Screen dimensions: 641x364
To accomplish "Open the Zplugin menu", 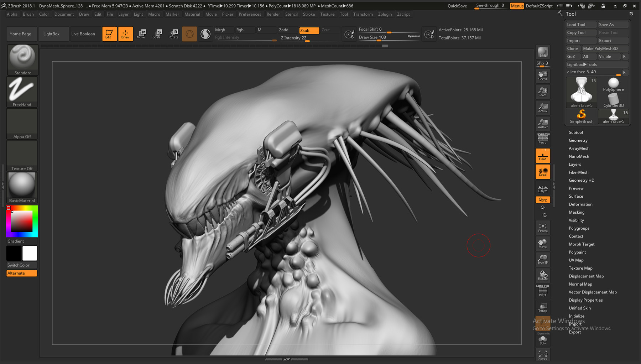I will click(x=385, y=14).
